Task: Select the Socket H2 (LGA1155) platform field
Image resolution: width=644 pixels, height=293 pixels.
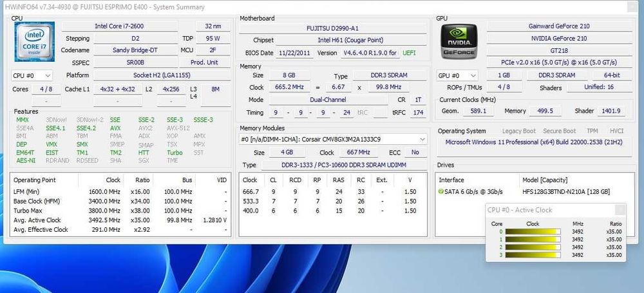Action: pyautogui.click(x=162, y=75)
